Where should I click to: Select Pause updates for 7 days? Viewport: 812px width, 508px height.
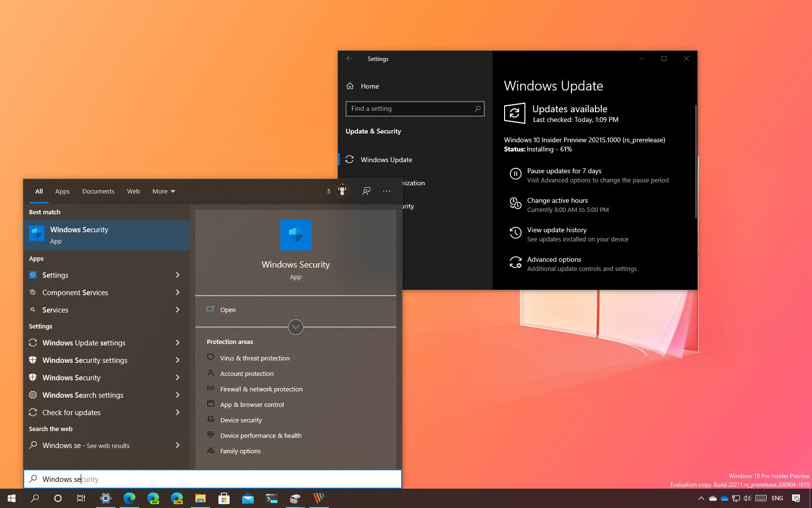(x=564, y=171)
